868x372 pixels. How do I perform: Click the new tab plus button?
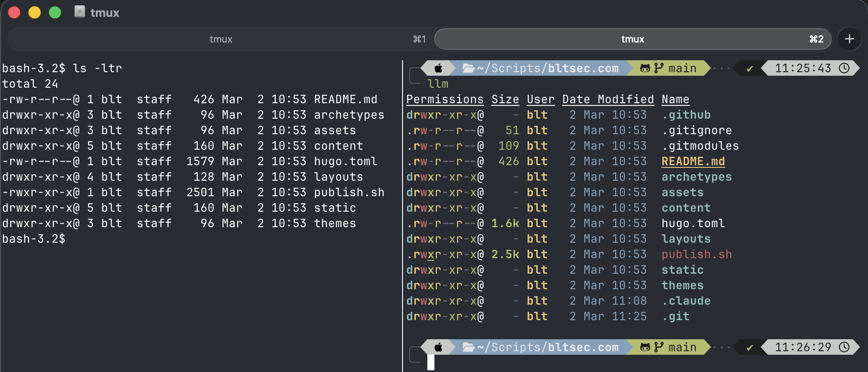click(849, 39)
